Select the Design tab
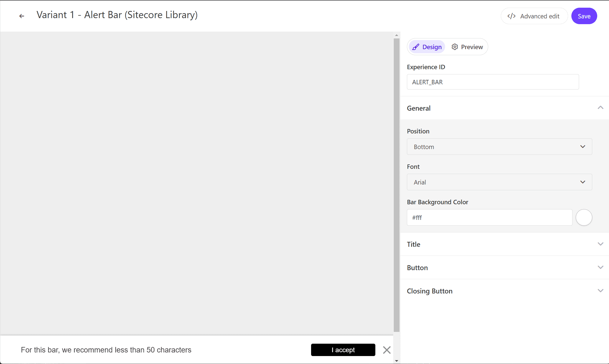 (427, 47)
